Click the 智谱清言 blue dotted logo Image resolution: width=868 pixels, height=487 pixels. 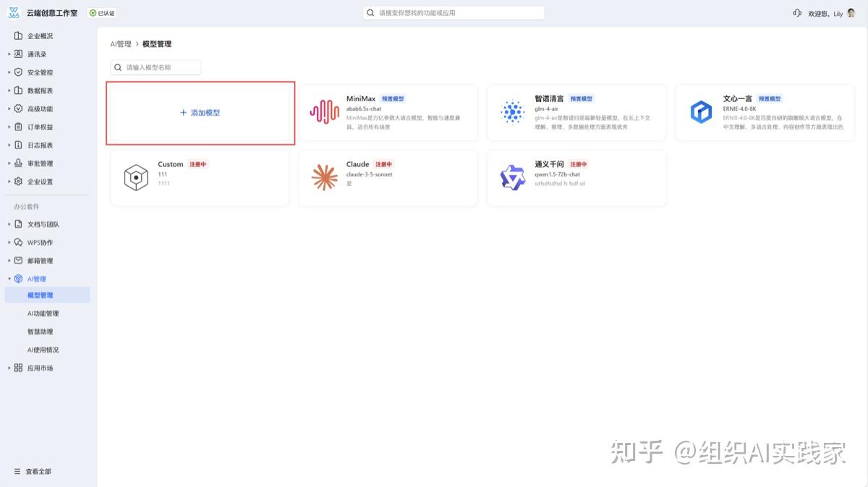tap(513, 112)
